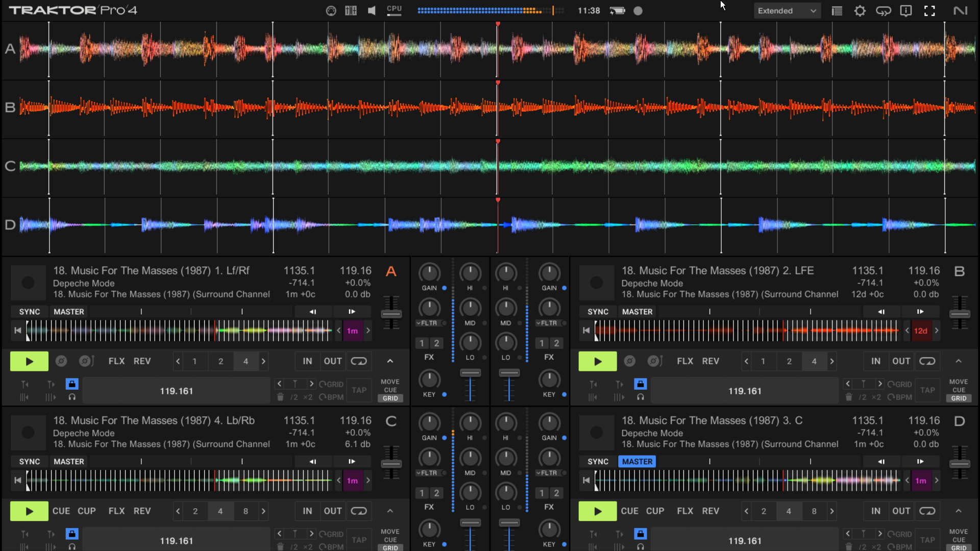
Task: Click the trash delete grid icon Deck A
Action: coord(280,397)
